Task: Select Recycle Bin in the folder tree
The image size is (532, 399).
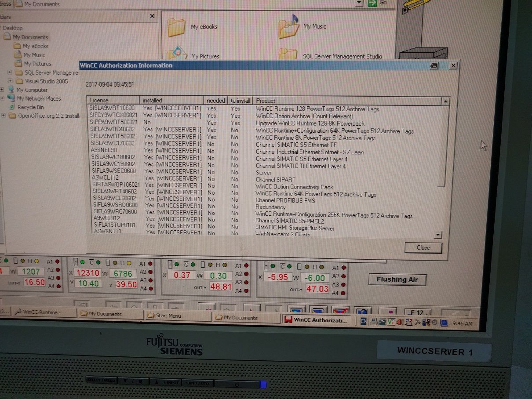Action: pos(30,107)
